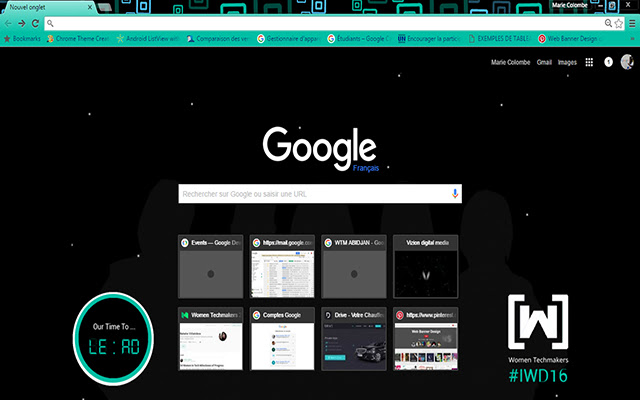Open Chrome Theme Creator bookmark
This screenshot has height=400, width=640.
pos(78,39)
